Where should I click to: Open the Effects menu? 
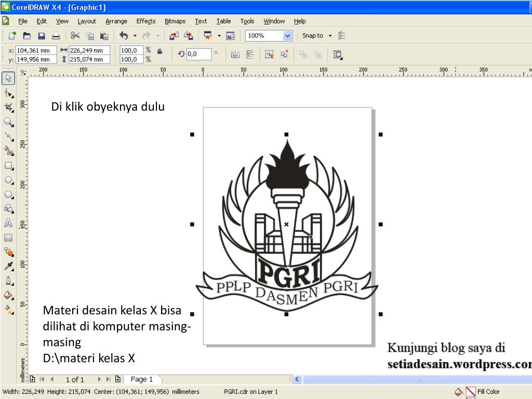tap(146, 21)
